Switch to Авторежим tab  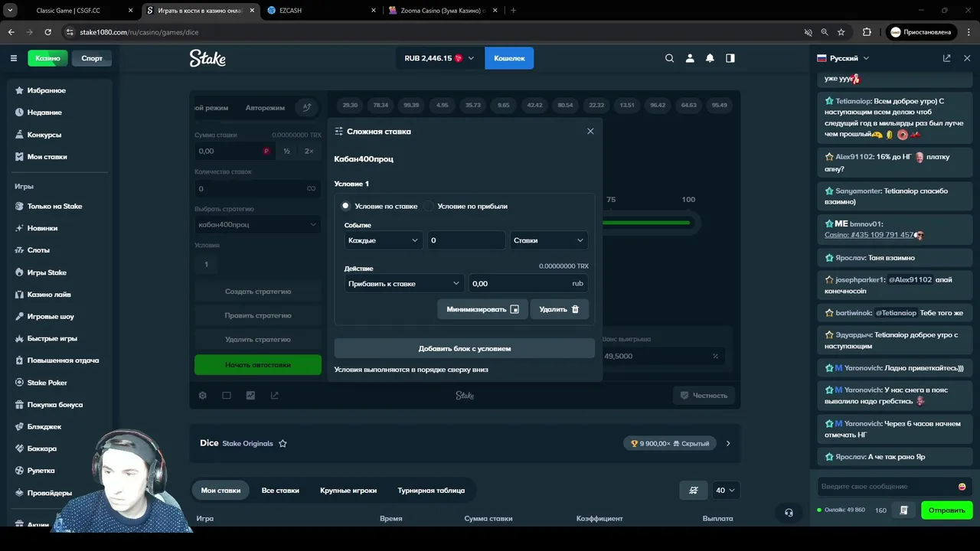[265, 108]
